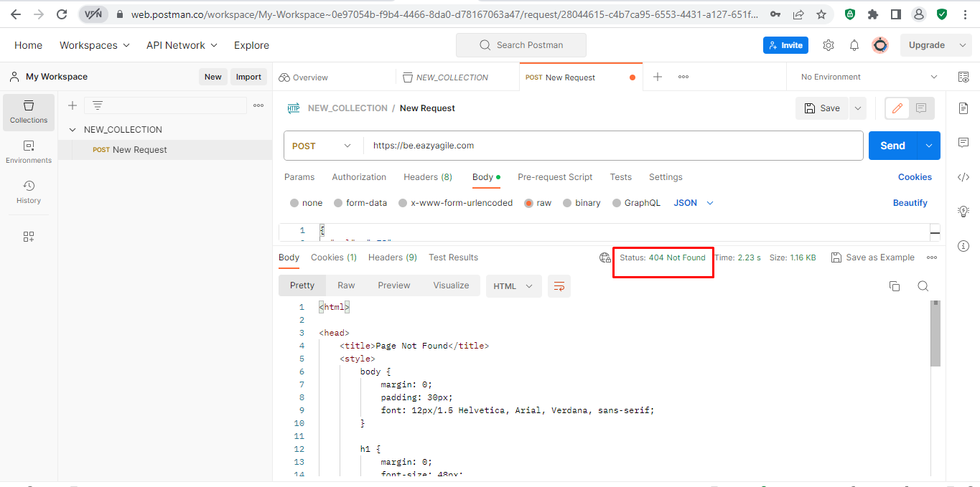Select form-data body type
This screenshot has height=487, width=980.
(x=338, y=203)
